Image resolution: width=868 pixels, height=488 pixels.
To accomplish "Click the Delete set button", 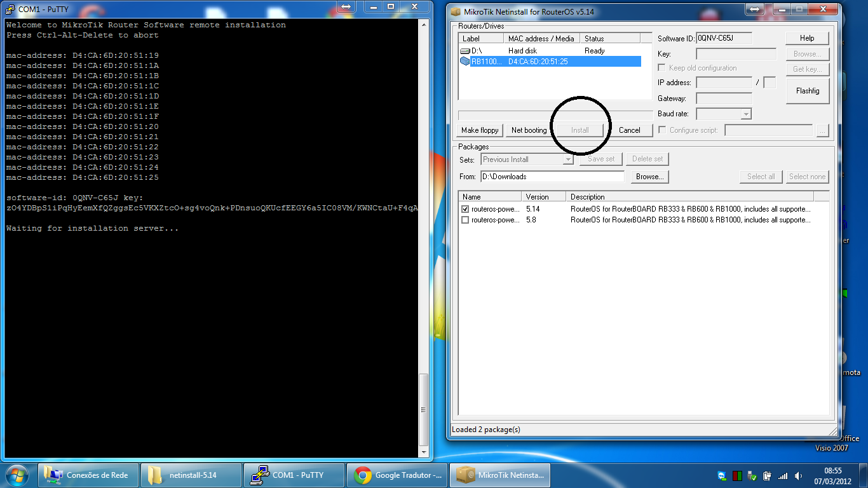I will [x=648, y=159].
